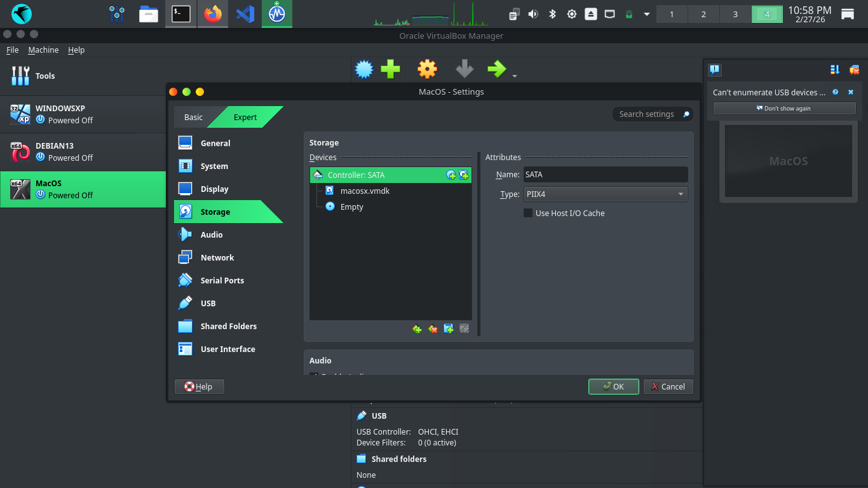Open the Audio settings category in the sidebar

[212, 234]
